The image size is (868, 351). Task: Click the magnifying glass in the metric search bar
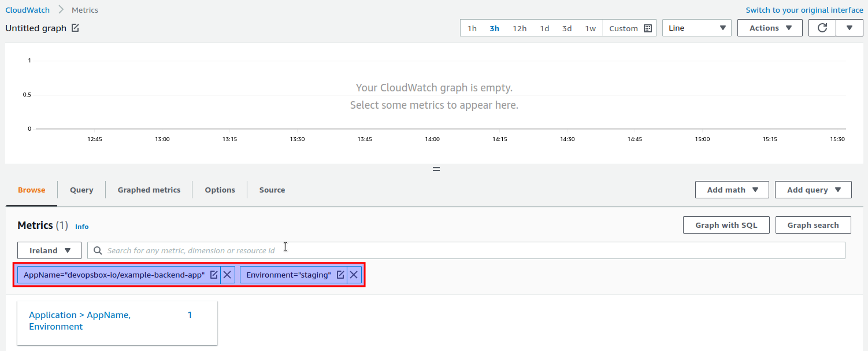(x=98, y=250)
